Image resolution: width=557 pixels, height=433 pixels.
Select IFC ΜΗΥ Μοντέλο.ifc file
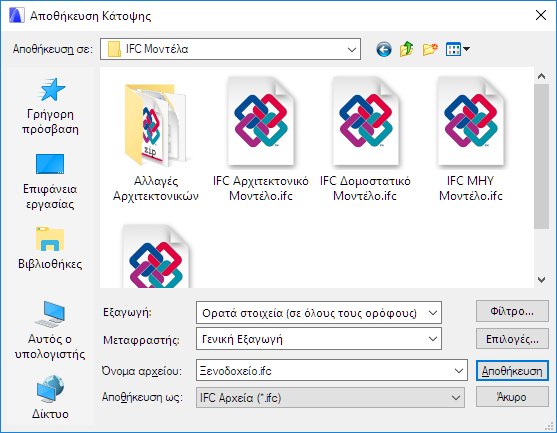click(x=471, y=140)
